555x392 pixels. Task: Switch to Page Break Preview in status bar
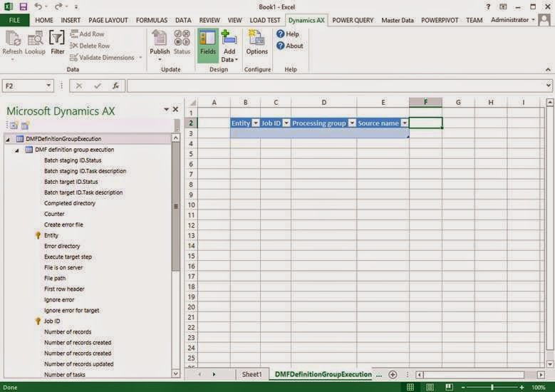pos(449,388)
